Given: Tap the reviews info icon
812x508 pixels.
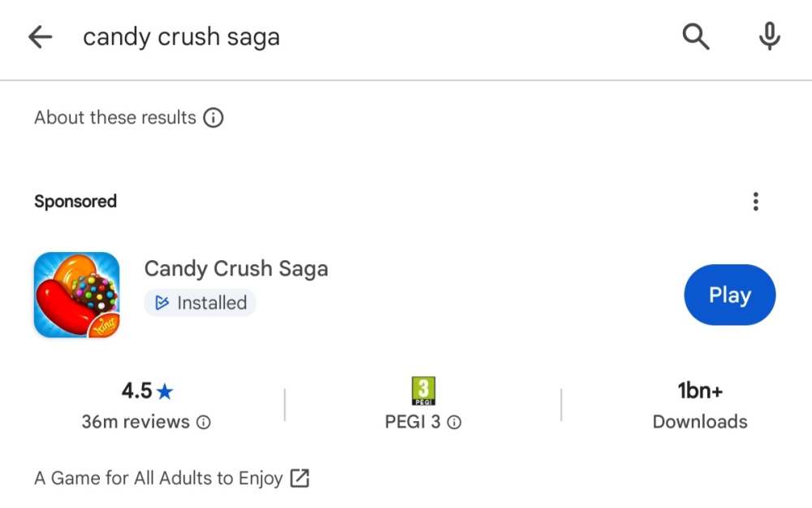Looking at the screenshot, I should 204,423.
